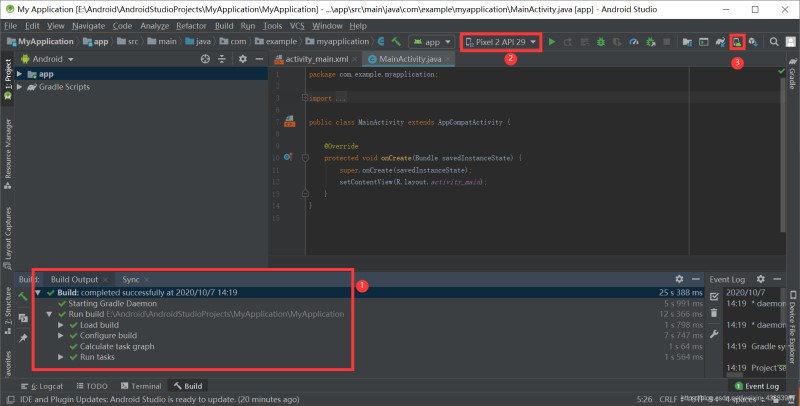
Task: Click the Build panel settings gear
Action: click(x=679, y=279)
